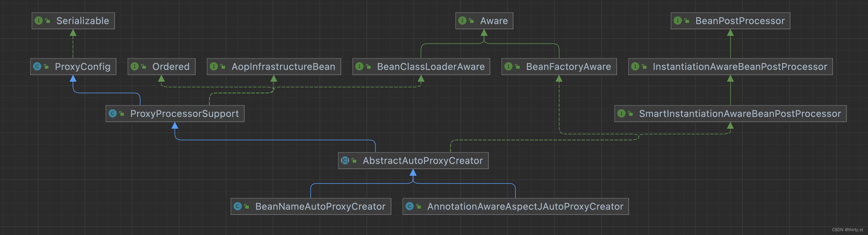Select the ProxyProcessorSupport node label
Viewport: 868px width, 235px height.
(x=185, y=114)
